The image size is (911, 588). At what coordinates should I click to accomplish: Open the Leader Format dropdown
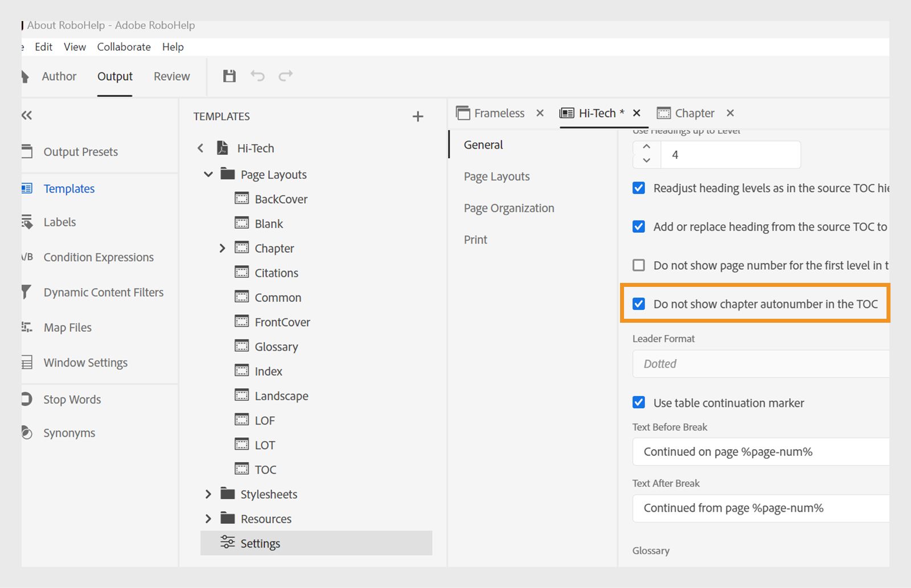click(x=761, y=364)
